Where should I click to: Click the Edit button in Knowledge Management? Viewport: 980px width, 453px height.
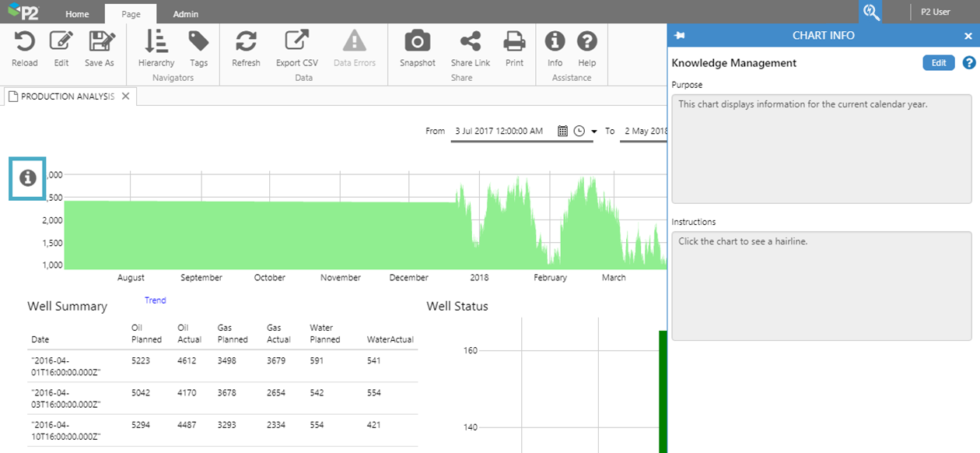click(938, 63)
